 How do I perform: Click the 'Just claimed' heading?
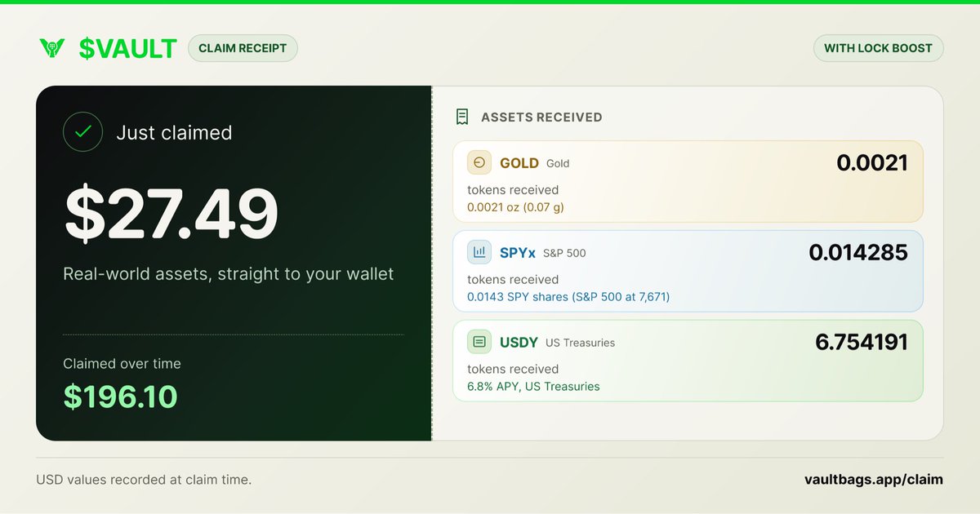[174, 133]
